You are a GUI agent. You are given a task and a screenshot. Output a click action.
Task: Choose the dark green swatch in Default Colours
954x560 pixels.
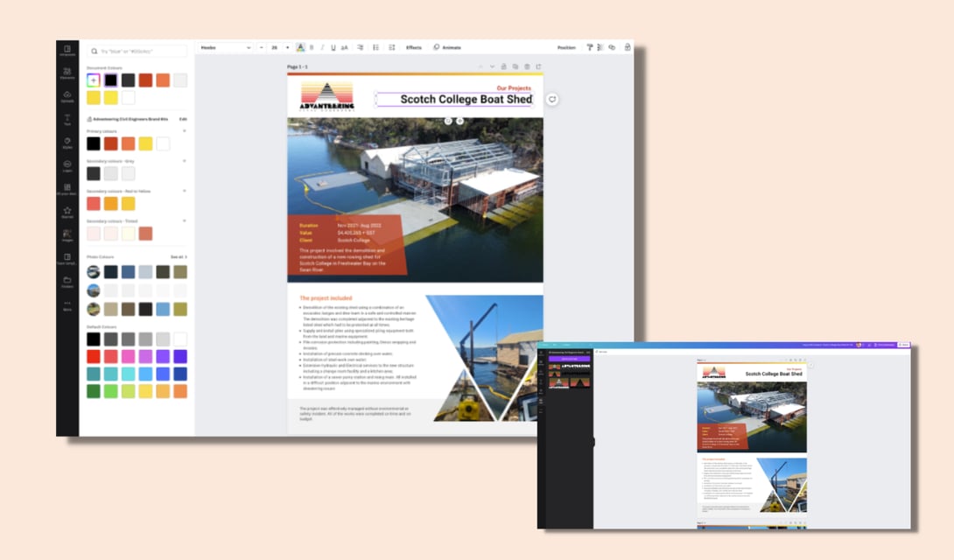pos(93,391)
